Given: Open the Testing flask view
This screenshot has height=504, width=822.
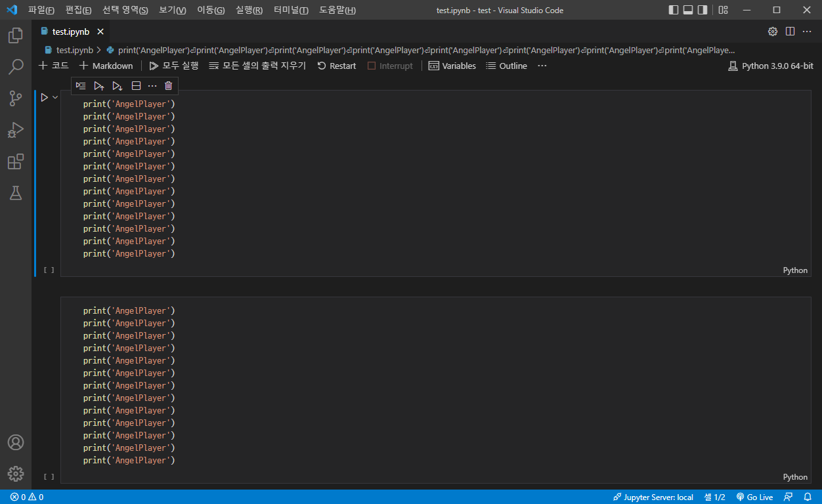Looking at the screenshot, I should [x=16, y=193].
